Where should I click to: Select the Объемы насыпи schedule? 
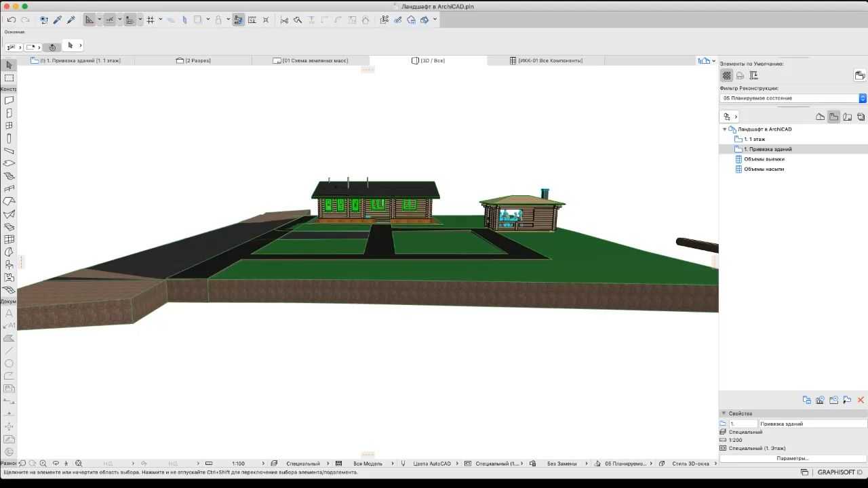click(764, 169)
